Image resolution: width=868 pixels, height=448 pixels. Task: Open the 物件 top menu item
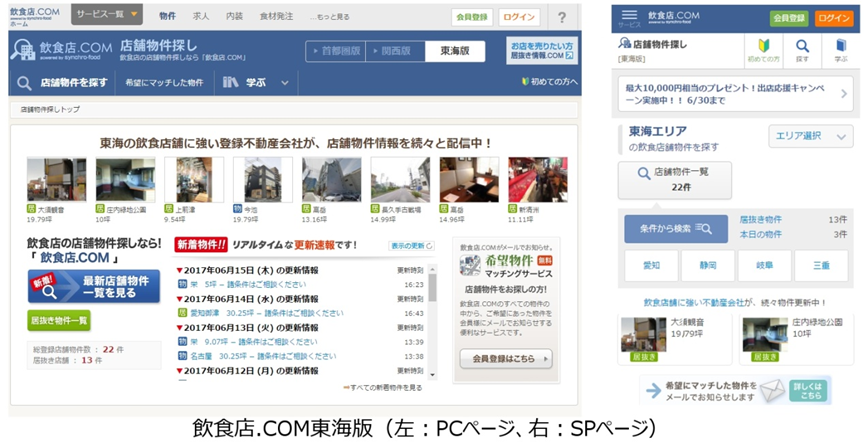(x=167, y=16)
